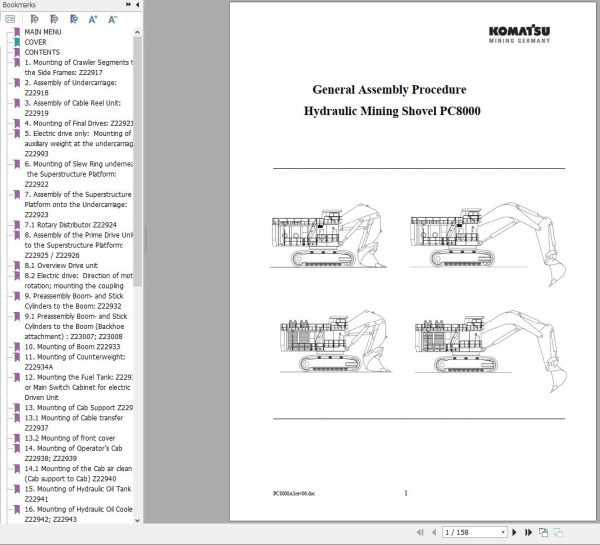Click the bookmarks vertical scrollbar thumb
This screenshot has height=545, width=600.
(137, 162)
